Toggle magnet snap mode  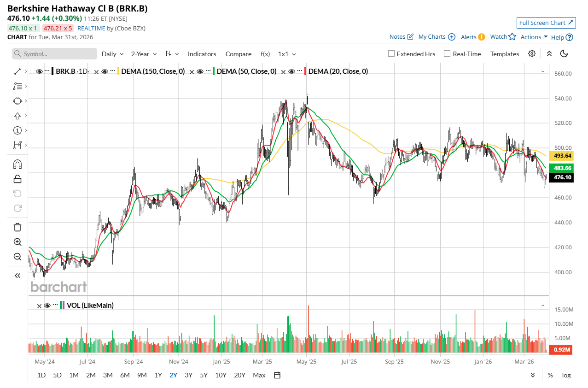(x=17, y=164)
